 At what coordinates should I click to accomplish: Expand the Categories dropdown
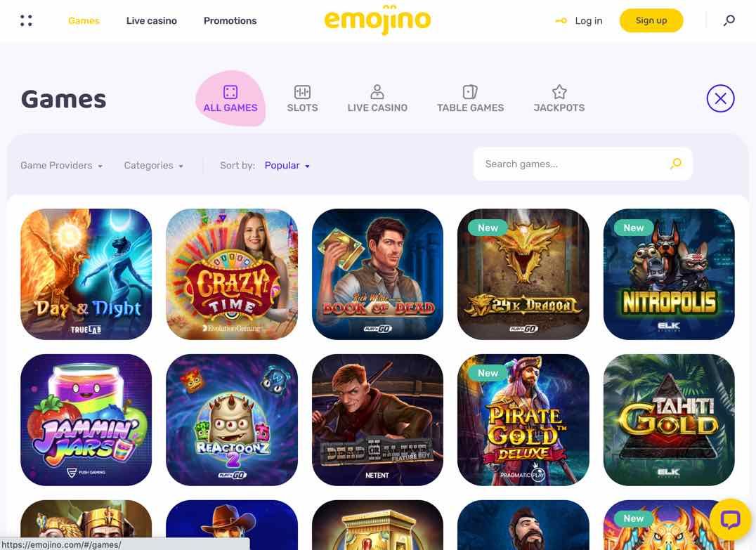[153, 165]
